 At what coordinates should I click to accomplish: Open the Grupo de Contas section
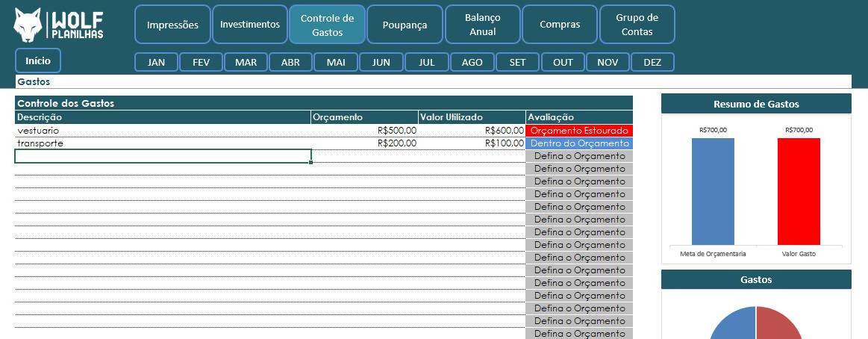coord(637,25)
